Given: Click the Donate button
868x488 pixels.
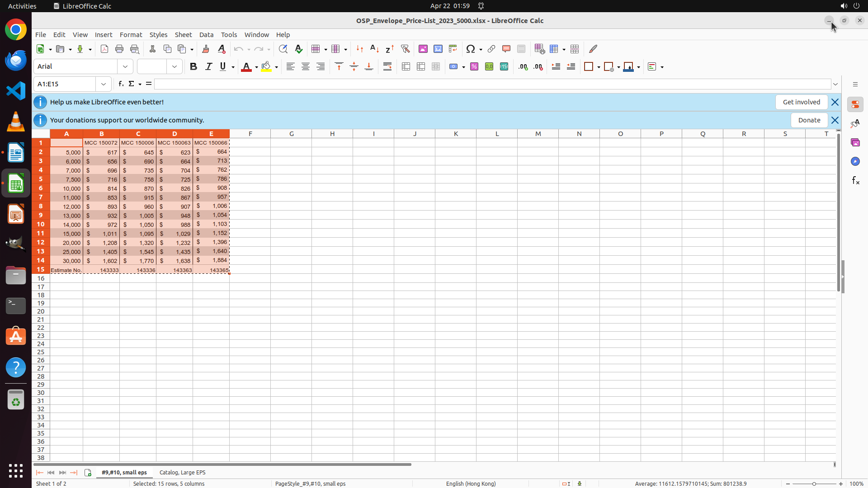Looking at the screenshot, I should pos(809,120).
